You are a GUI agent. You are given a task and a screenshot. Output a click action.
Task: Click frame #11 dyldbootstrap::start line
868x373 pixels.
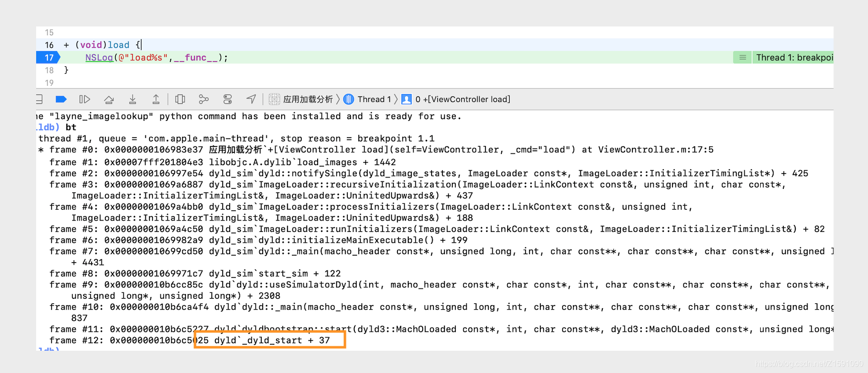pyautogui.click(x=441, y=329)
